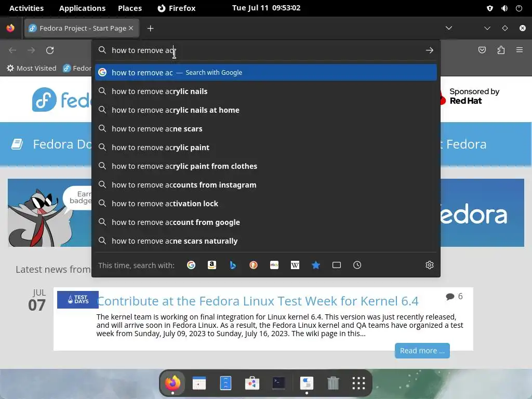Open the system volume indicator

(x=504, y=8)
